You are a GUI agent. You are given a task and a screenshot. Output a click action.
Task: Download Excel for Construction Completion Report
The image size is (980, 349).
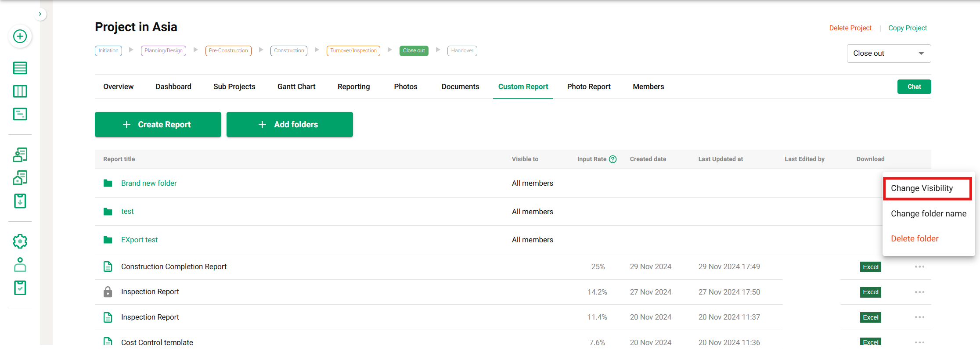[870, 267]
